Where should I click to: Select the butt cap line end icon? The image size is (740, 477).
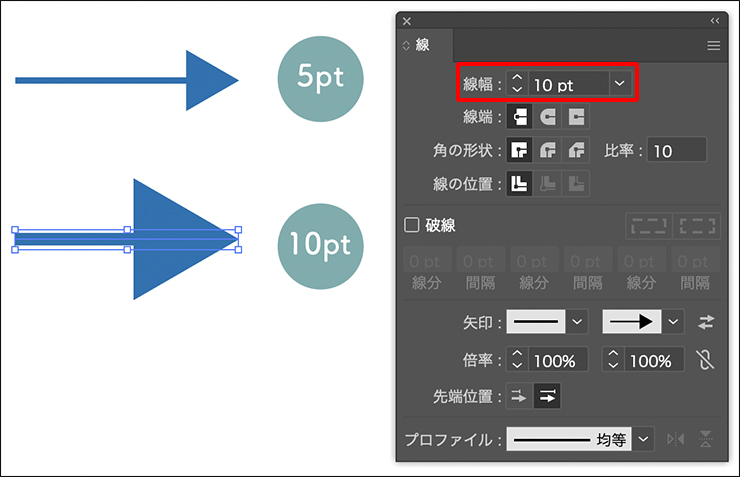[519, 117]
